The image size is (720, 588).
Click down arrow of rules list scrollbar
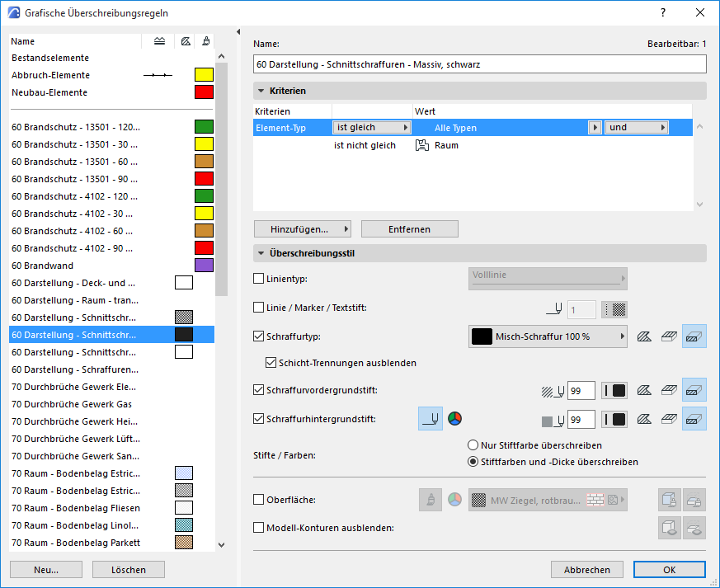(x=221, y=545)
